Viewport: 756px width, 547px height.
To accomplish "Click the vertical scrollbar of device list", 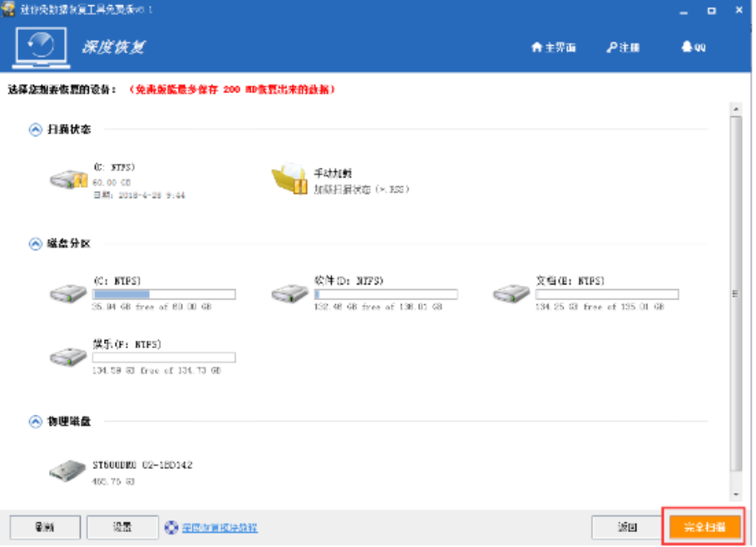I will pos(734,293).
